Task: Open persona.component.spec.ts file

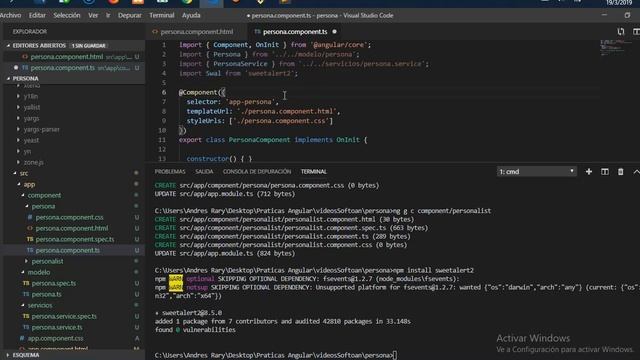Action: [x=73, y=240]
